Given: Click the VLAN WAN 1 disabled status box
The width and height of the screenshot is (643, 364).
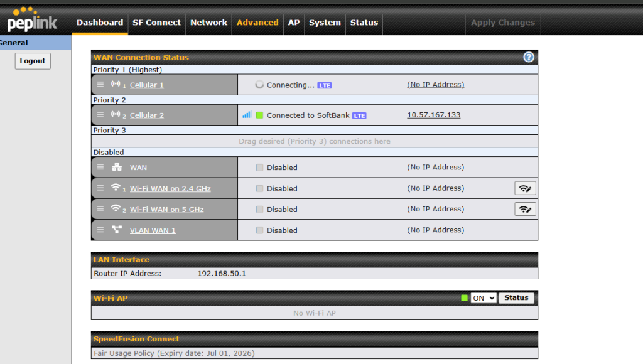Looking at the screenshot, I should tap(259, 230).
